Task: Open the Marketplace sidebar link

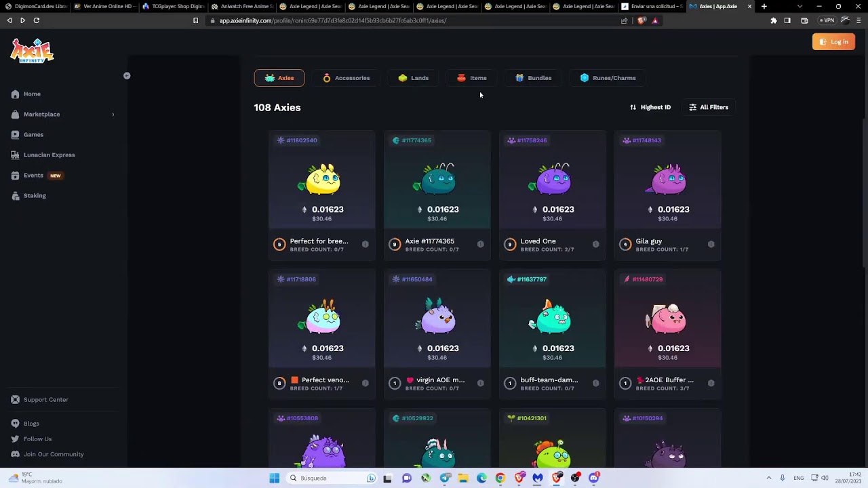Action: pyautogui.click(x=42, y=115)
